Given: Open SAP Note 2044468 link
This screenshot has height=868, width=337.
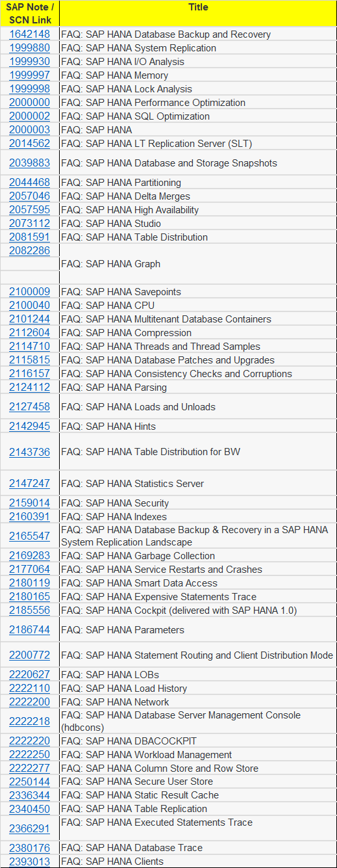Looking at the screenshot, I should 29,183.
